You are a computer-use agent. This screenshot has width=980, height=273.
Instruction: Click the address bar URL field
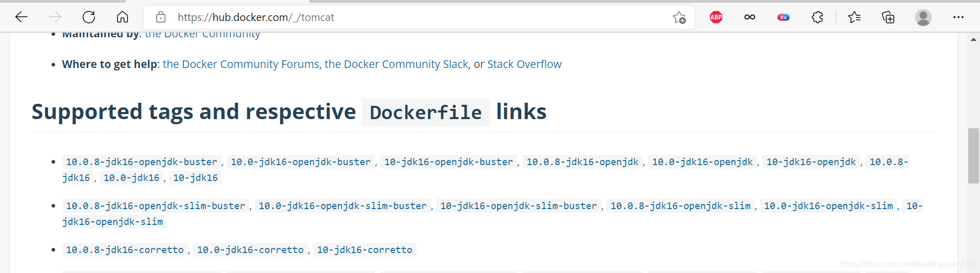[419, 17]
